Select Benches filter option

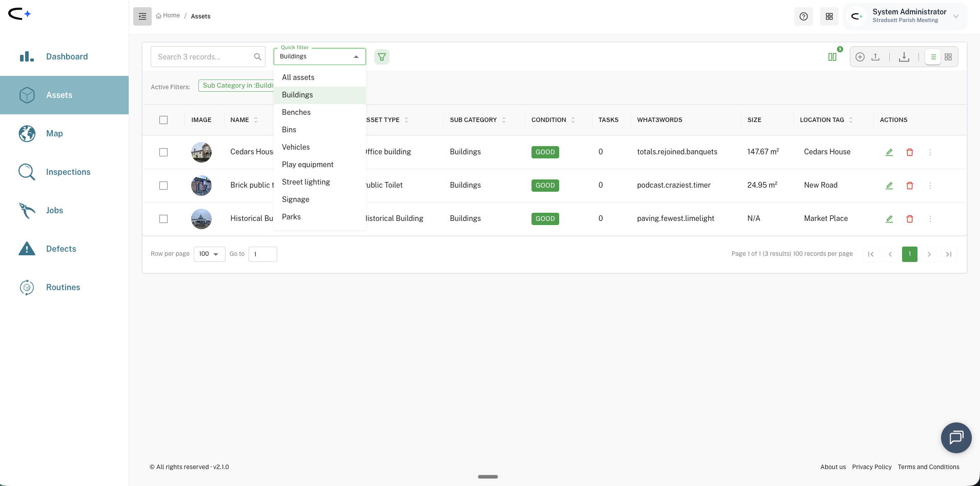[320, 112]
